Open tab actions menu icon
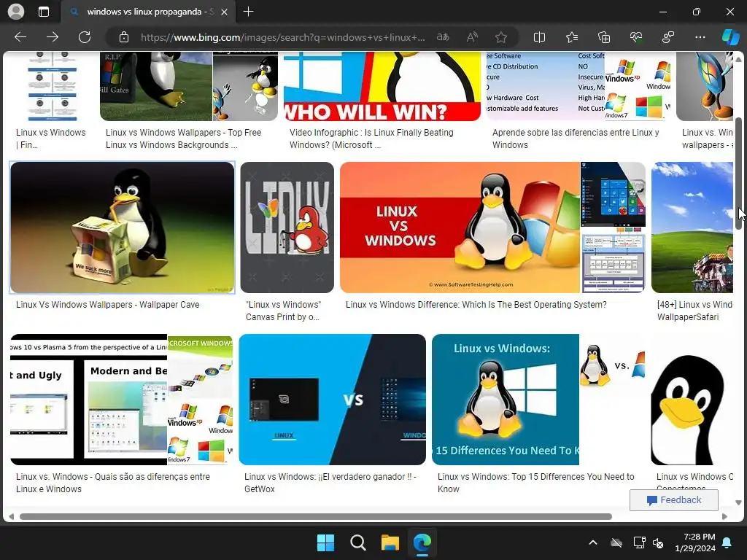747x560 pixels. [x=44, y=12]
